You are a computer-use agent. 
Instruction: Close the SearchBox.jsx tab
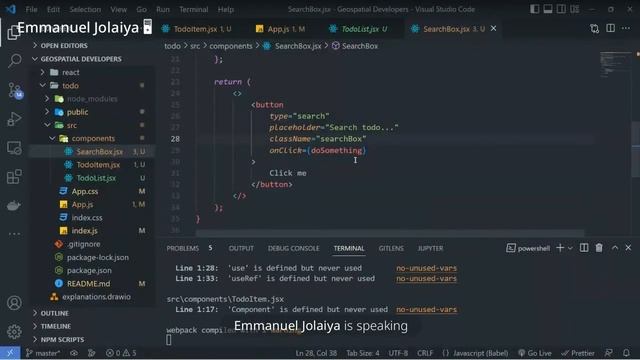[x=493, y=28]
